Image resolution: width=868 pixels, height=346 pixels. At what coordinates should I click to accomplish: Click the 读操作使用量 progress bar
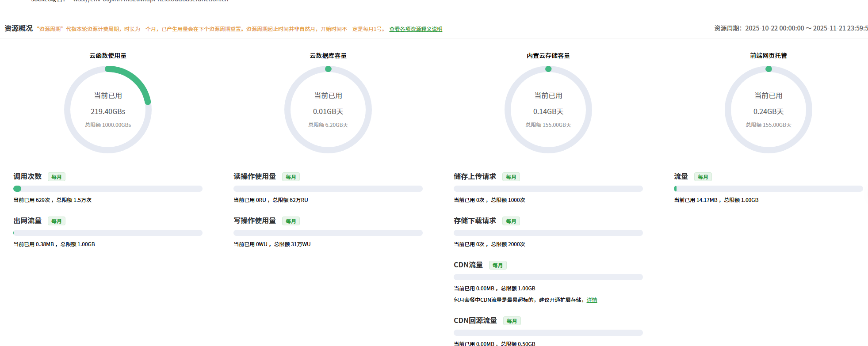[328, 189]
